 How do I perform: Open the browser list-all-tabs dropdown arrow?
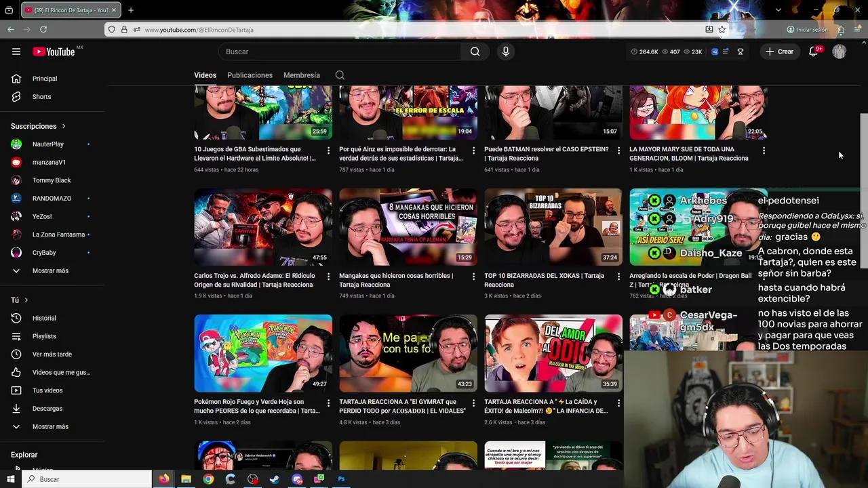[778, 10]
